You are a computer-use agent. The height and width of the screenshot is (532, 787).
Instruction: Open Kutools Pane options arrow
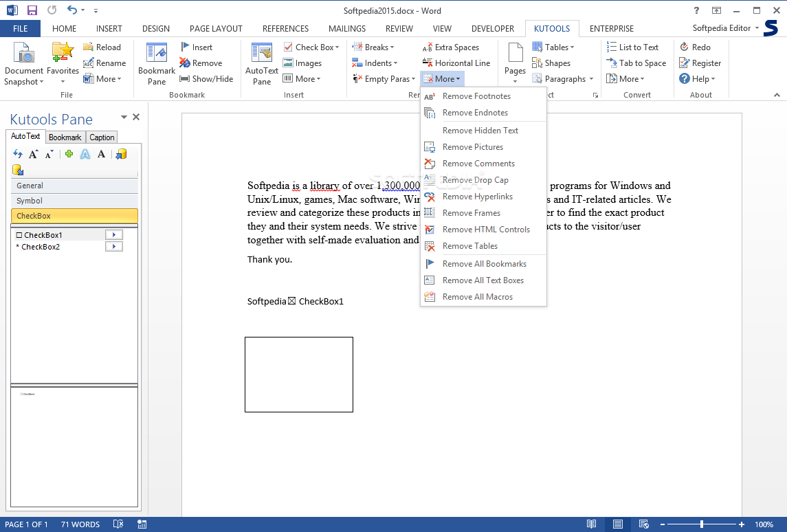124,117
